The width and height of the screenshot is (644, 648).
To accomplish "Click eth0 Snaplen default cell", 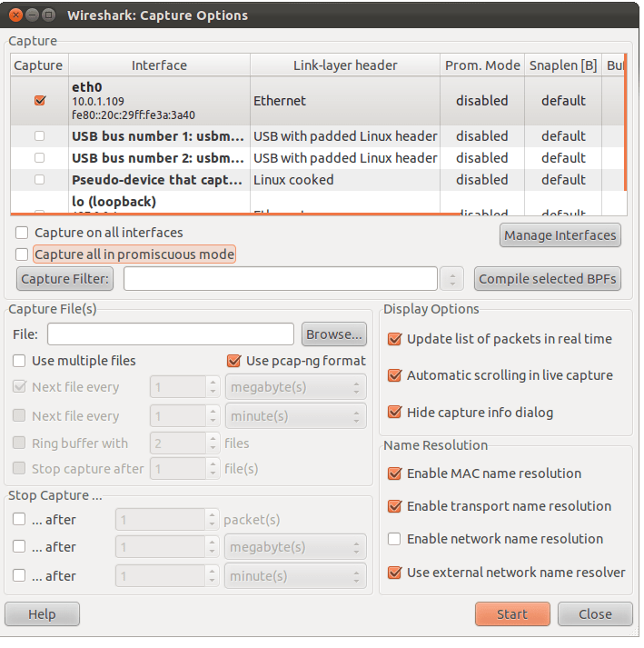I will (563, 101).
